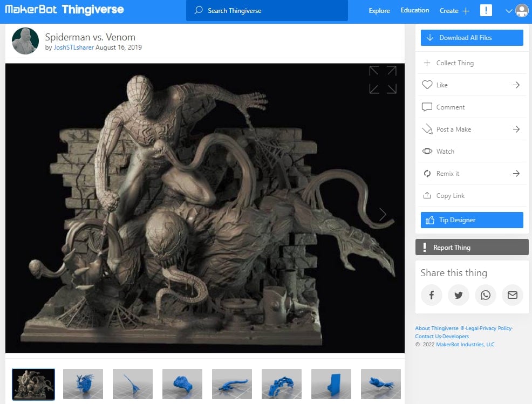Open the designer's avatar image

tap(25, 41)
